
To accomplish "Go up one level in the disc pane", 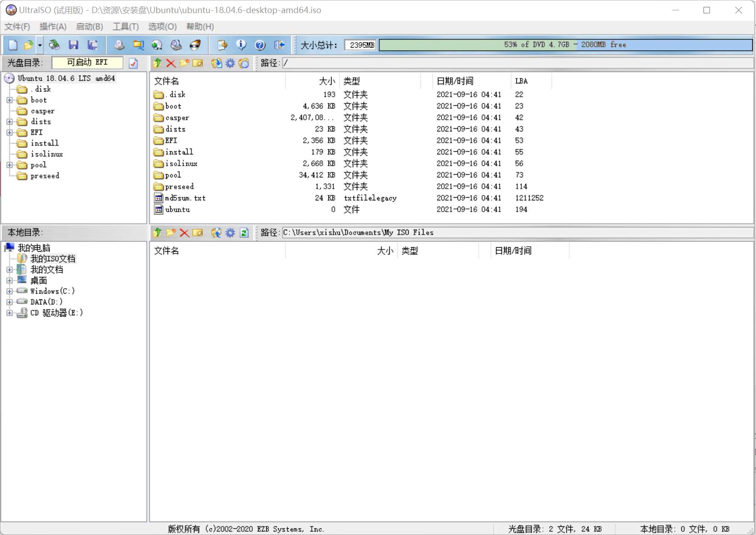I will pos(157,63).
